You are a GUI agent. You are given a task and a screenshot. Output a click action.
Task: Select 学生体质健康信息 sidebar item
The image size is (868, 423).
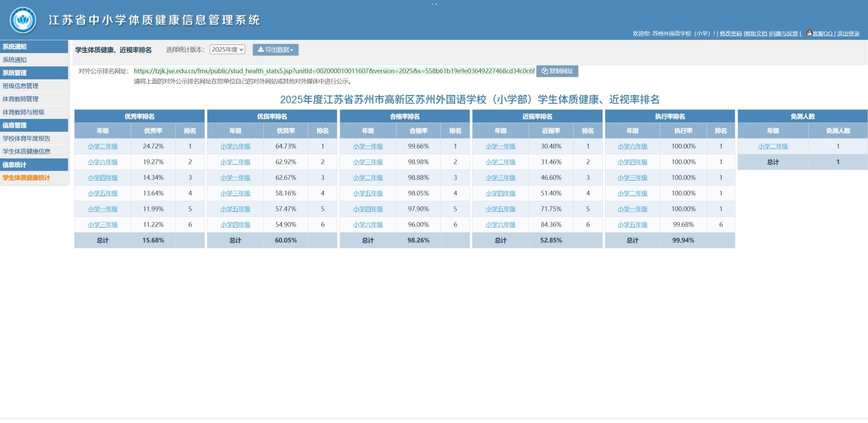click(26, 152)
